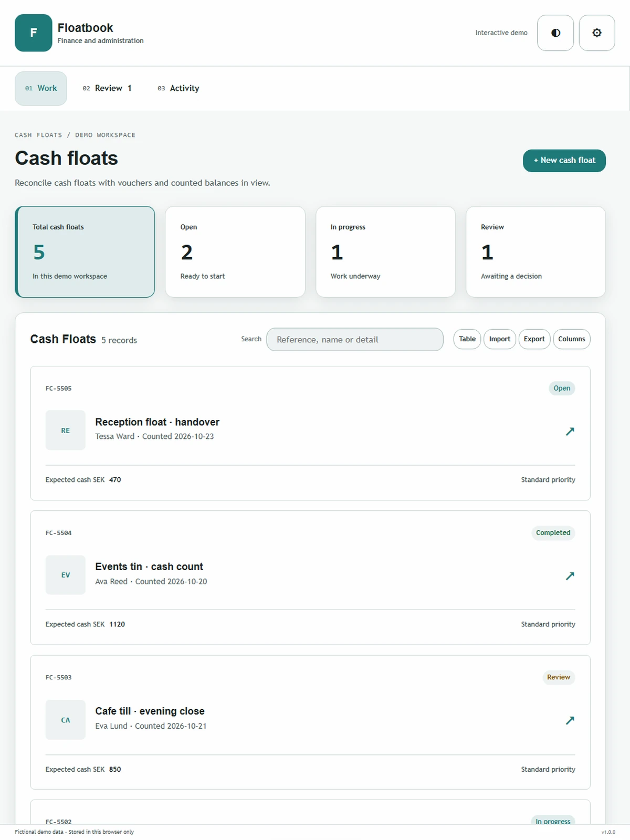Select the Cafe till · evening close title
The height and width of the screenshot is (840, 630).
coord(150,711)
